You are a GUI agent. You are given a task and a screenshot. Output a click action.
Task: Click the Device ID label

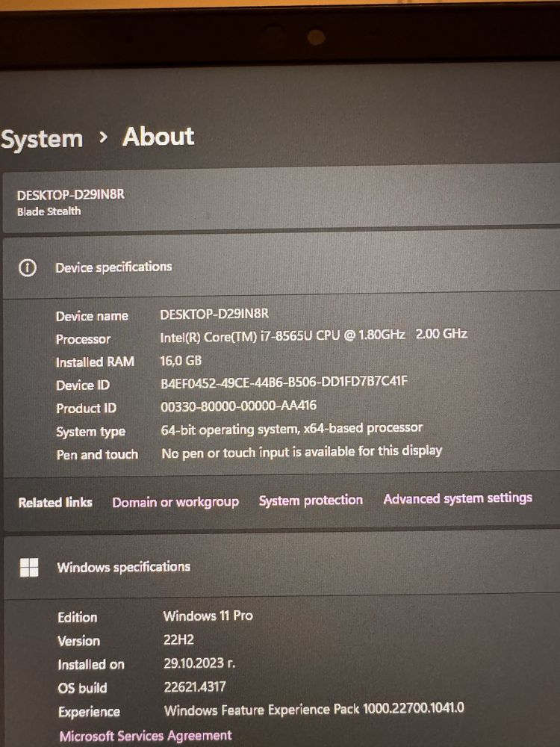click(83, 385)
